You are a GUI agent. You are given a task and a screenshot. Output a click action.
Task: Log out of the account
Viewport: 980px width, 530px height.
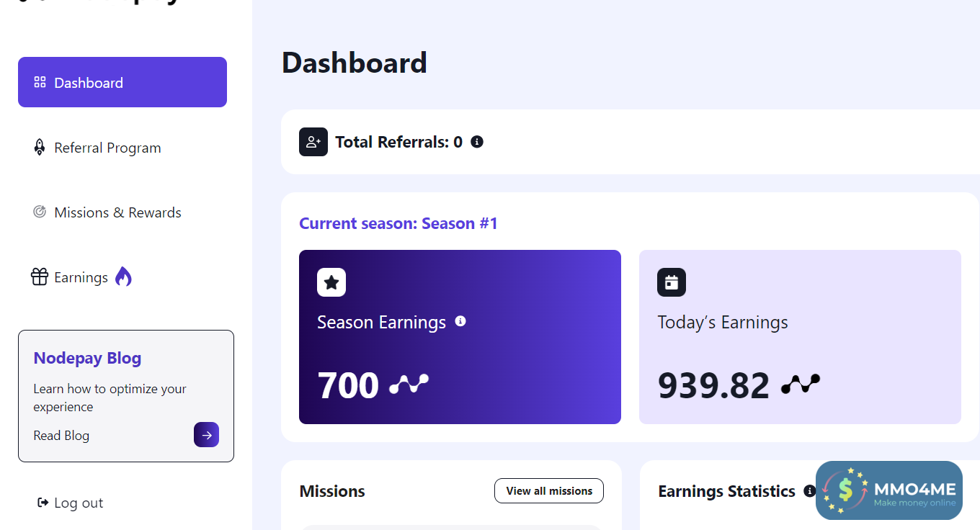point(78,503)
